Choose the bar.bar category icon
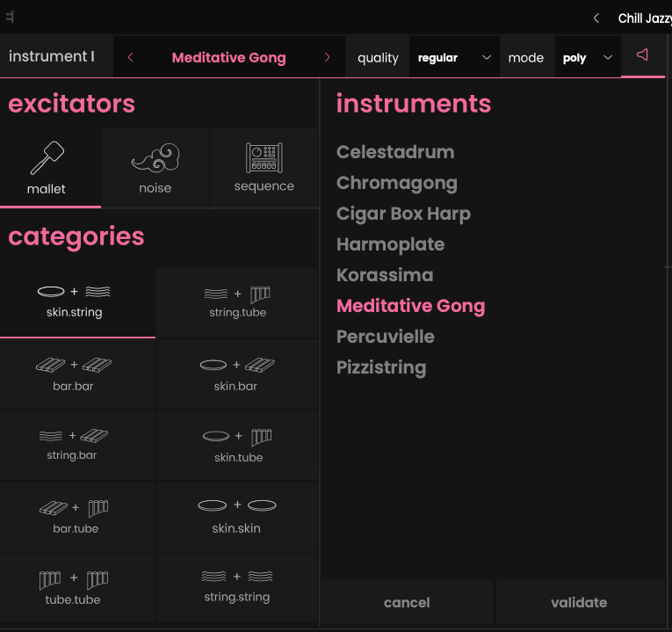The height and width of the screenshot is (632, 672). click(75, 365)
